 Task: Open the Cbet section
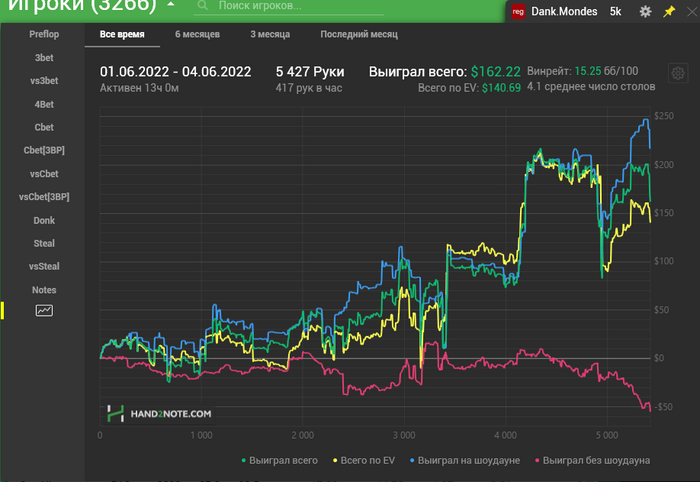tap(44, 127)
